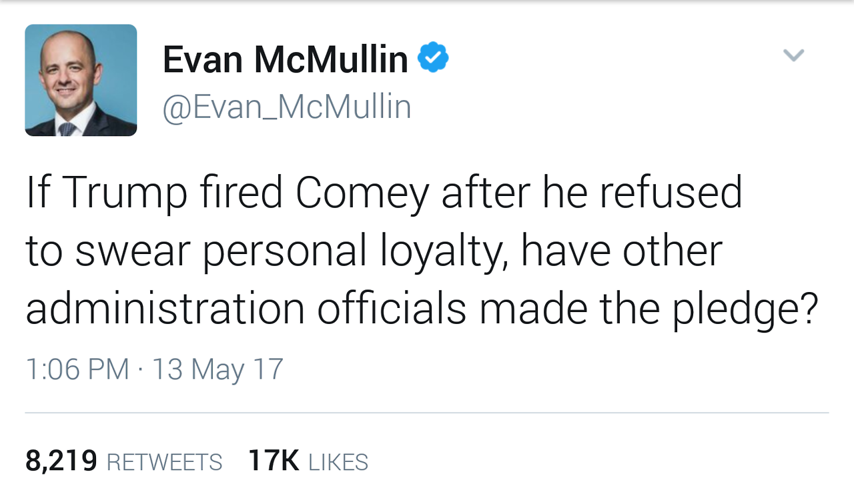The image size is (854, 504).
Task: Show the LIKES label list
Action: 338,462
